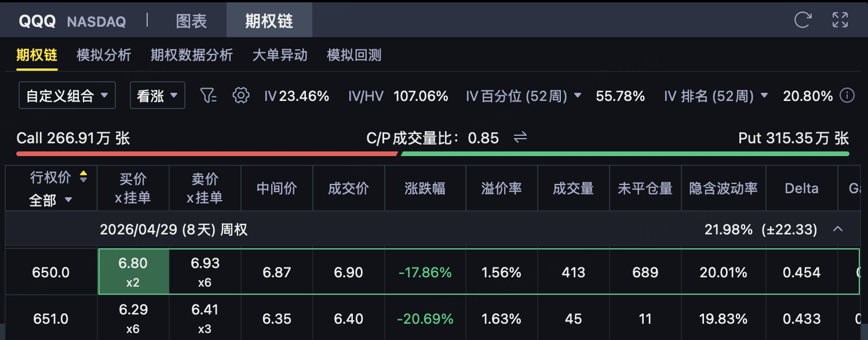This screenshot has height=340, width=868.
Task: Click the fullscreen expand icon
Action: coord(840,20)
